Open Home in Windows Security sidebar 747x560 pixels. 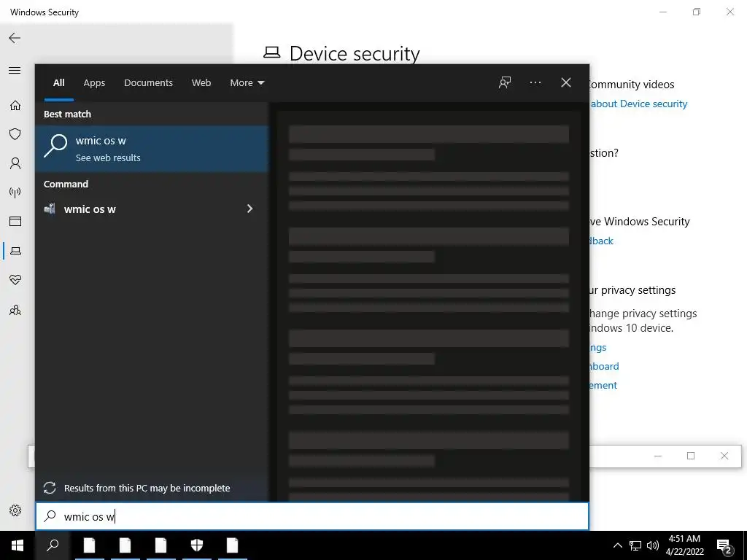tap(15, 105)
